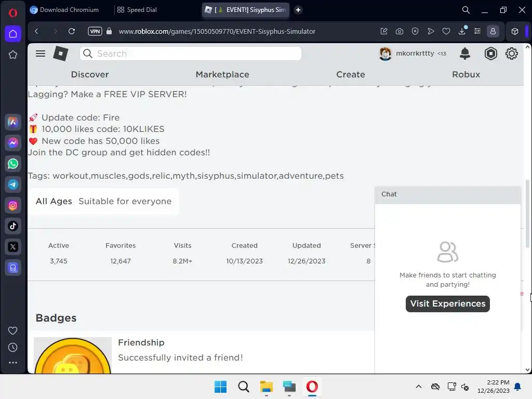Open the Windows notification bell
The height and width of the screenshot is (399, 532).
coord(518,387)
